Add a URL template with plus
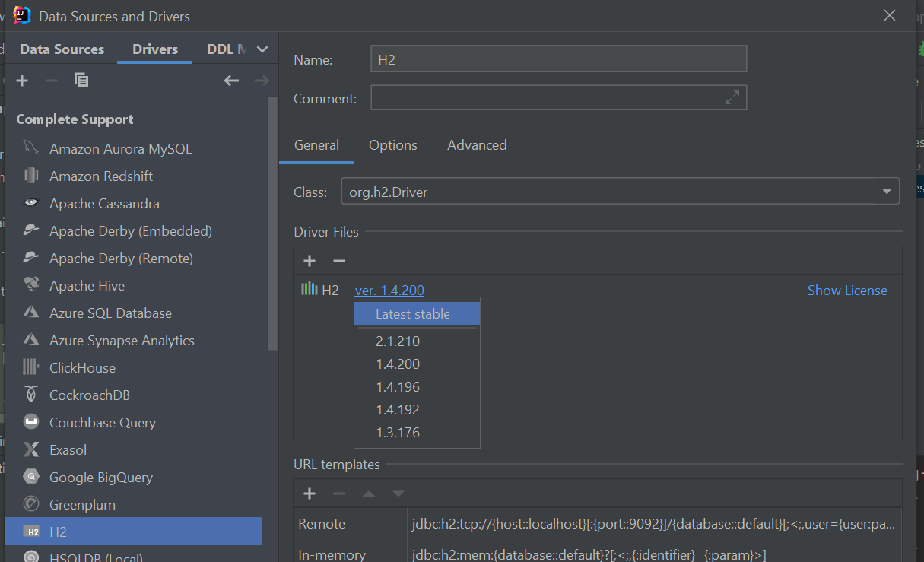The width and height of the screenshot is (924, 562). click(x=310, y=494)
